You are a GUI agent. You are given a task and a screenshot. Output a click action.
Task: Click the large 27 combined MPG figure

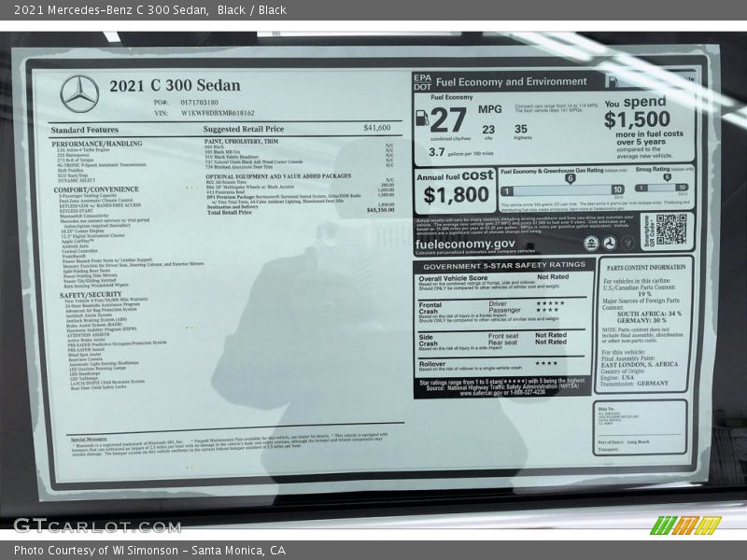[x=448, y=120]
